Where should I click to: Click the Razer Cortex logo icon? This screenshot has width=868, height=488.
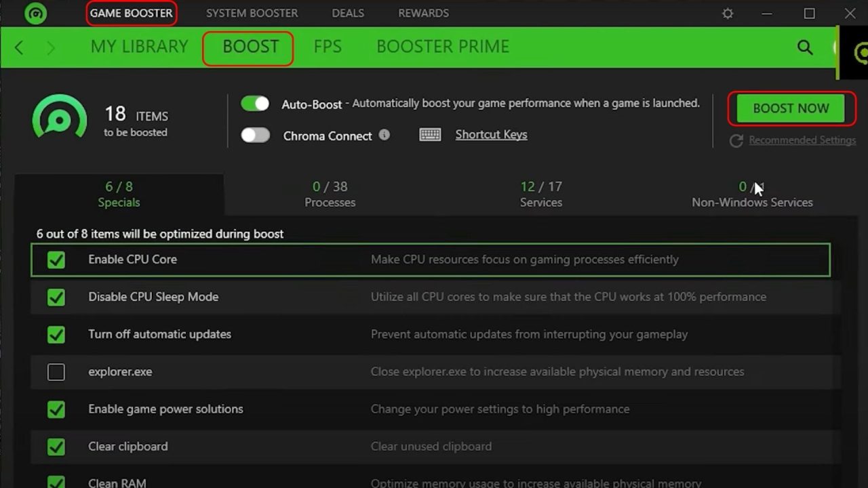(x=35, y=13)
